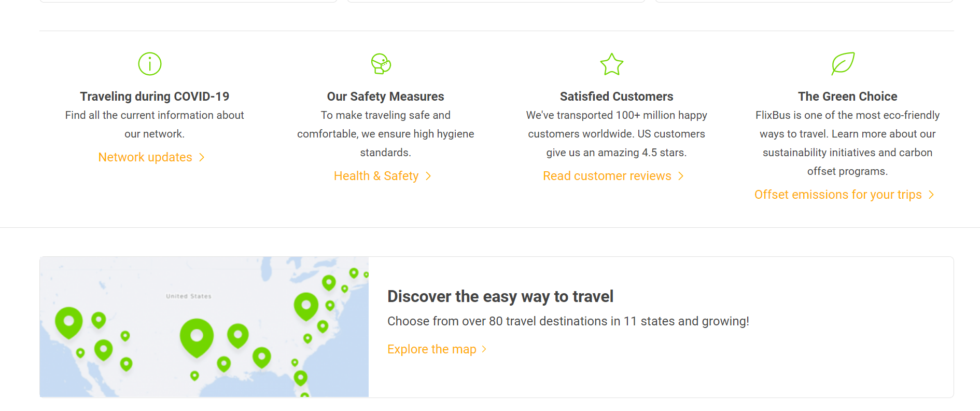Viewport: 980px width, 411px height.
Task: Open the Health & Safety link
Action: pyautogui.click(x=376, y=176)
